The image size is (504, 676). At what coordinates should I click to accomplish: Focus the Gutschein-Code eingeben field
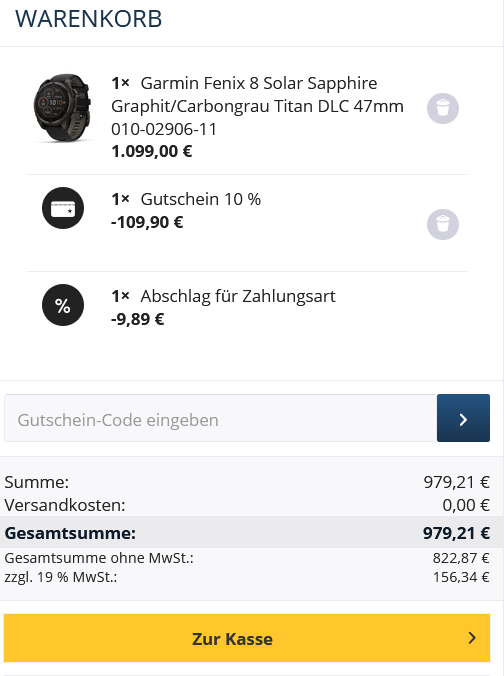pos(220,418)
